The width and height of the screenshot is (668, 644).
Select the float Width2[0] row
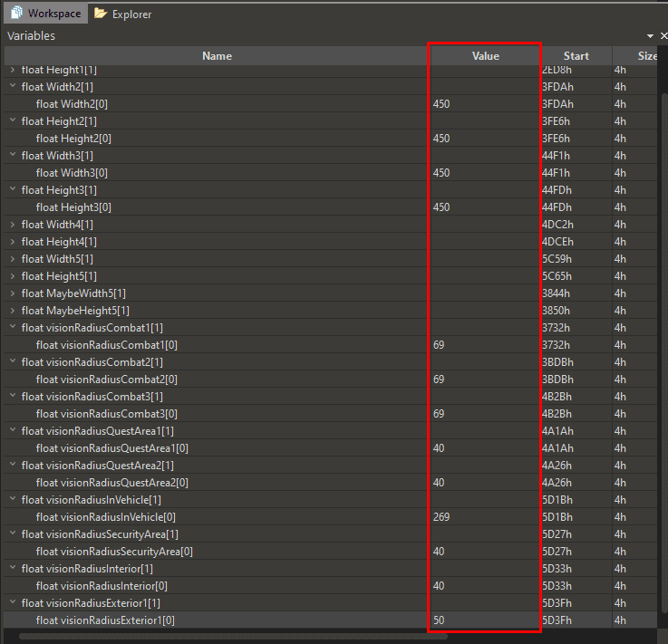330,104
